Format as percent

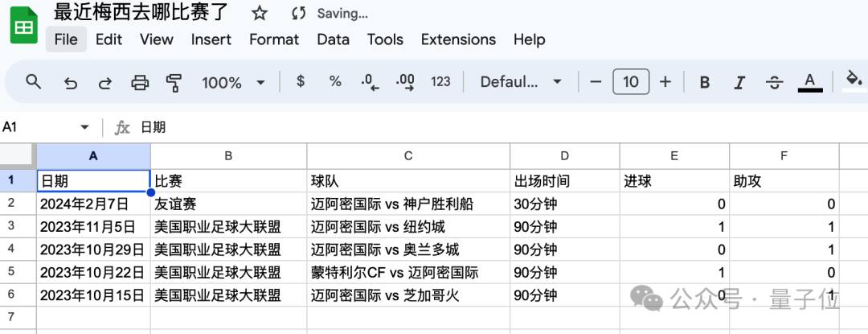point(335,82)
